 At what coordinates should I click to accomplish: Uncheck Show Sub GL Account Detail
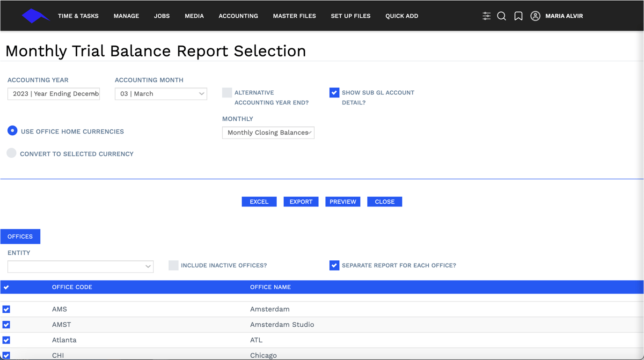click(x=334, y=92)
